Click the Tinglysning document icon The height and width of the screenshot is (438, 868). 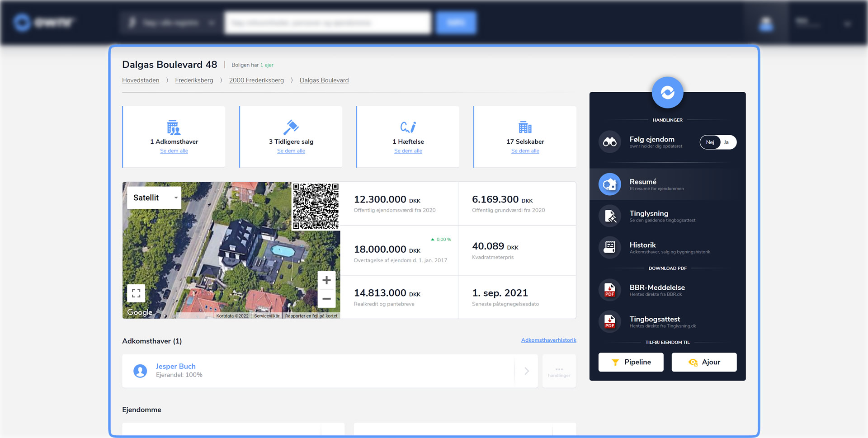click(609, 216)
